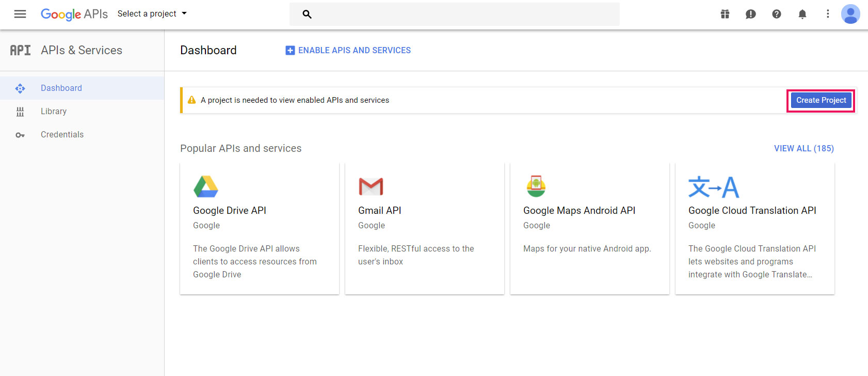The height and width of the screenshot is (376, 868).
Task: Click the APIs & Services heading
Action: pos(82,50)
